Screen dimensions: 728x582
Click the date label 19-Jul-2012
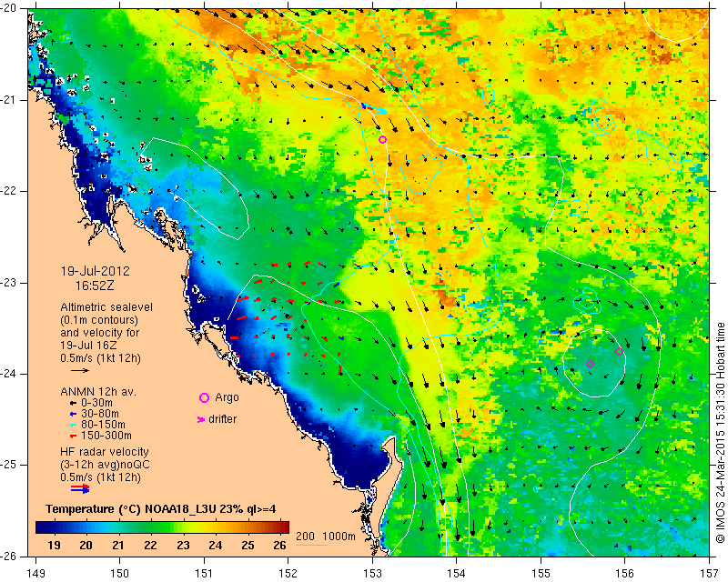[96, 271]
